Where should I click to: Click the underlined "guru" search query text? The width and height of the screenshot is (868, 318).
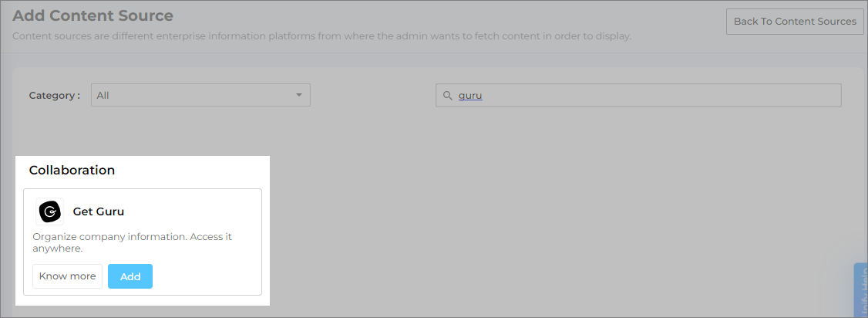470,96
